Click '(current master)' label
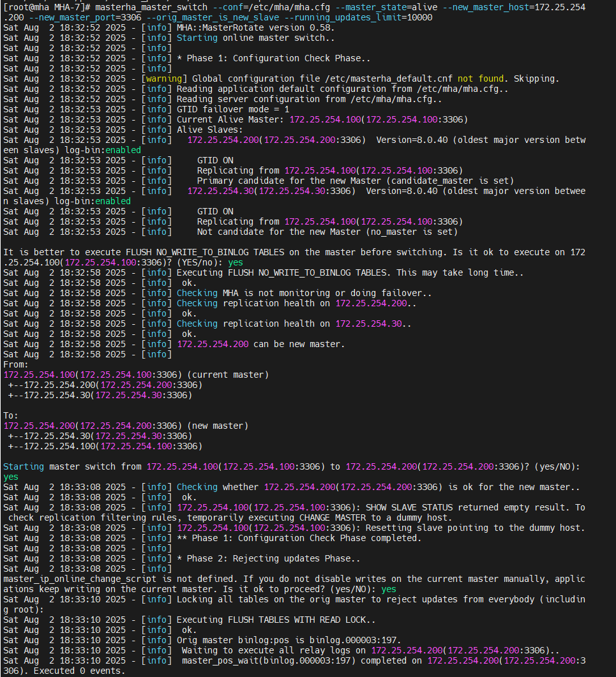The height and width of the screenshot is (677, 616). pyautogui.click(x=228, y=375)
